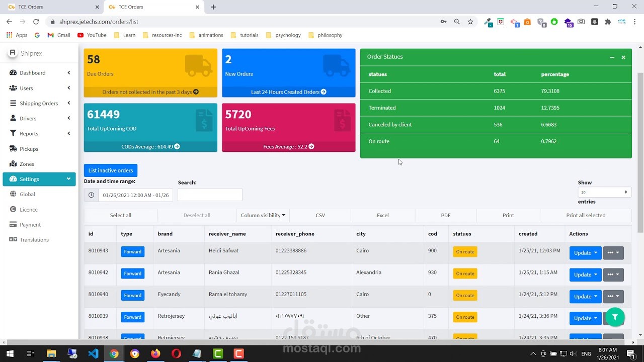Click Select all rows button
Image resolution: width=644 pixels, height=362 pixels.
[121, 215]
